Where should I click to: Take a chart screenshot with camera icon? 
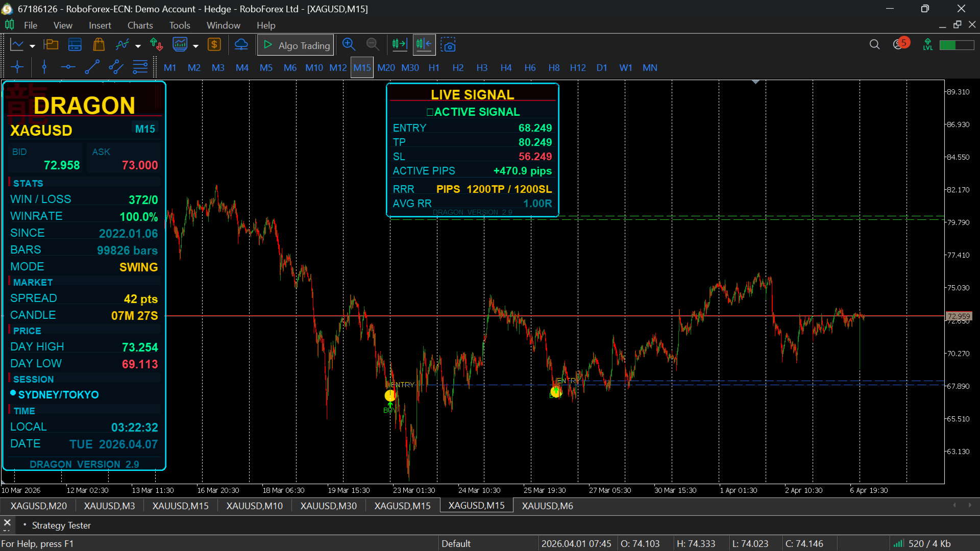tap(448, 45)
